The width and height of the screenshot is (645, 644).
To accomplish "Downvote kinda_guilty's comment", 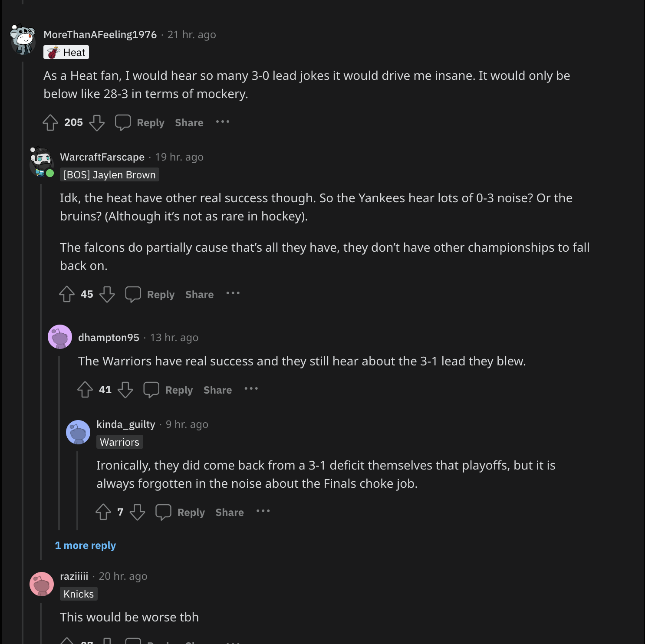I will click(x=137, y=512).
